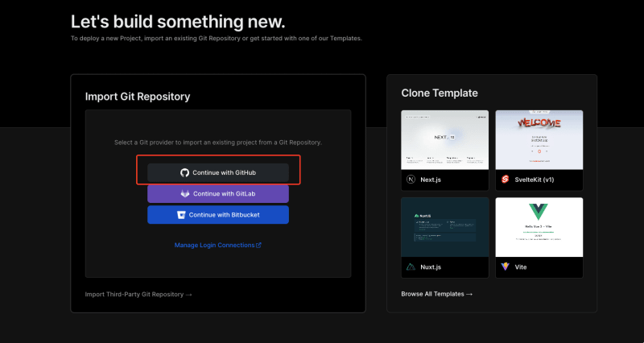Click the Select a Git provider instruction text
Screen dimensions: 644x343
pyautogui.click(x=218, y=143)
